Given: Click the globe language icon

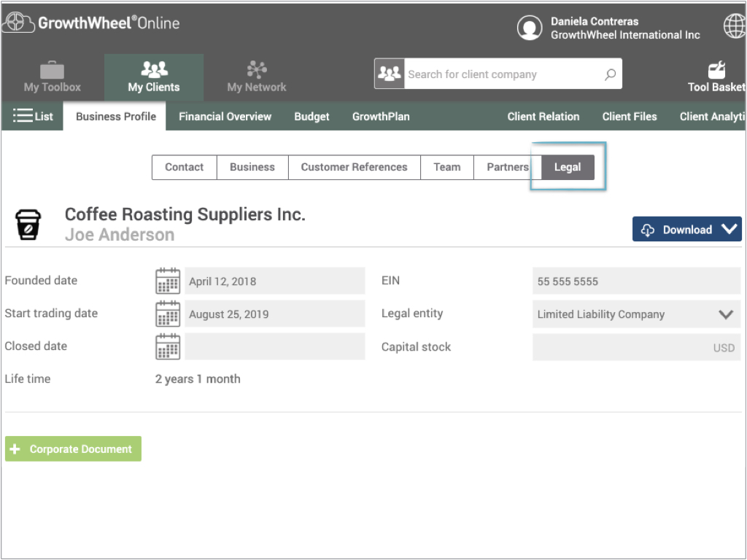Looking at the screenshot, I should pyautogui.click(x=735, y=26).
